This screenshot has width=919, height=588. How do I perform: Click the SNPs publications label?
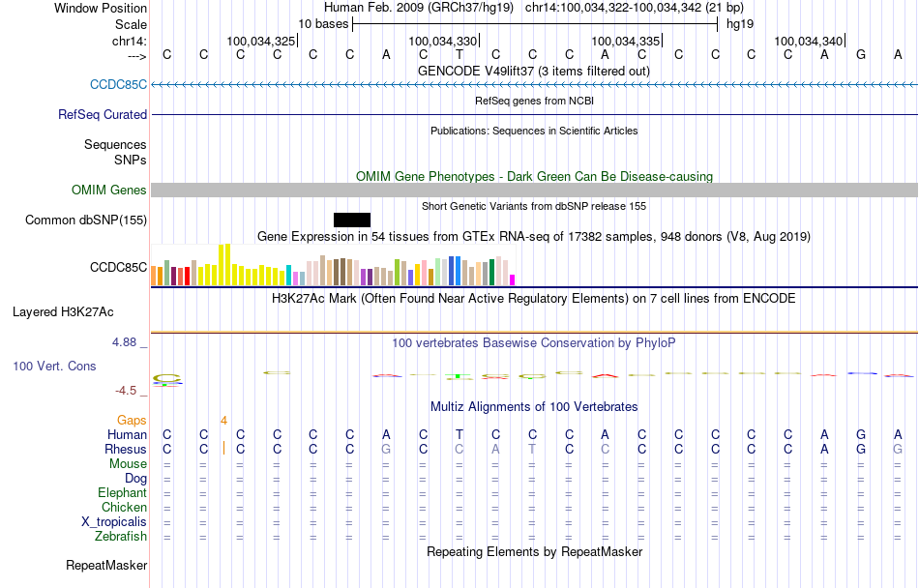coord(131,160)
